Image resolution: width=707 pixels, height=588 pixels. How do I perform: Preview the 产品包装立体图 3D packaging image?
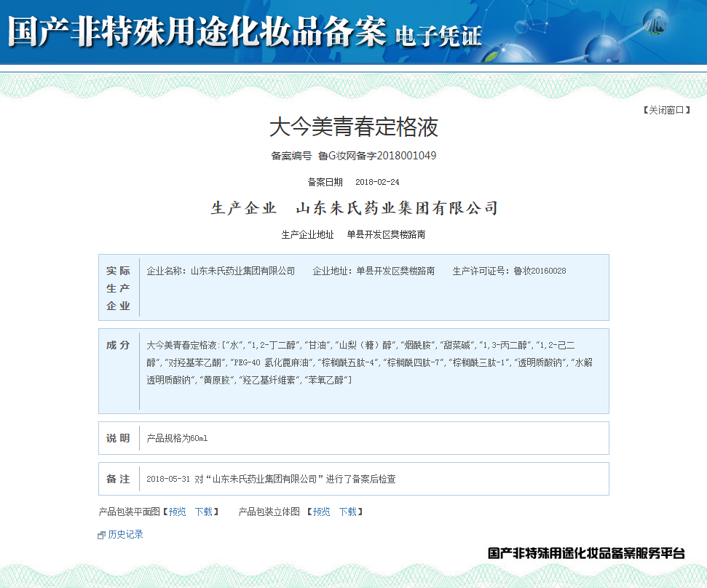321,512
